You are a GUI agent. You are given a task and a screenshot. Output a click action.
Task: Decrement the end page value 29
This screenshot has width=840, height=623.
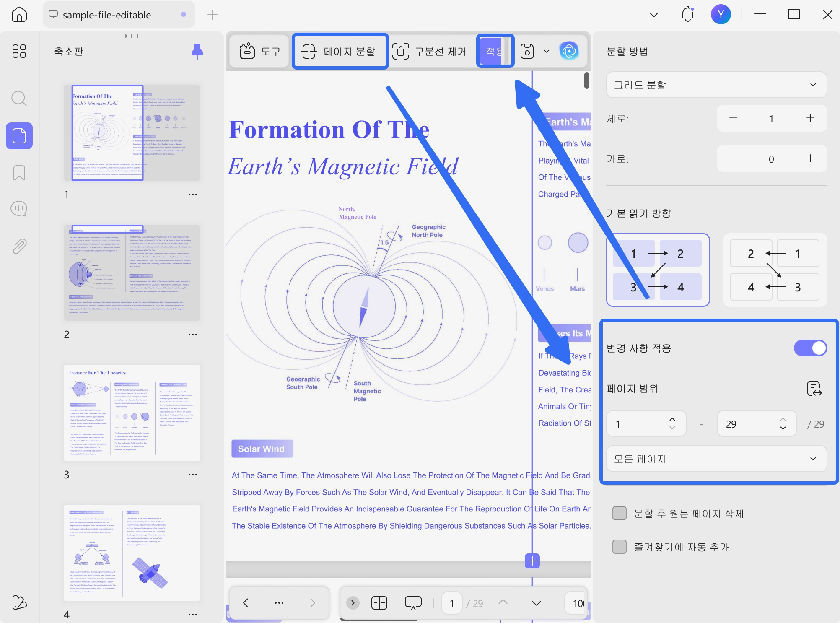point(783,428)
